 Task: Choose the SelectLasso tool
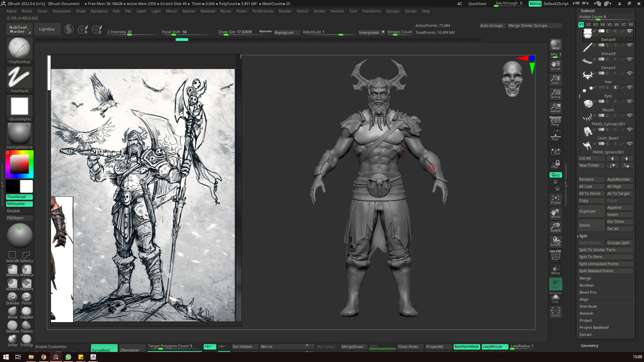[x=27, y=256]
